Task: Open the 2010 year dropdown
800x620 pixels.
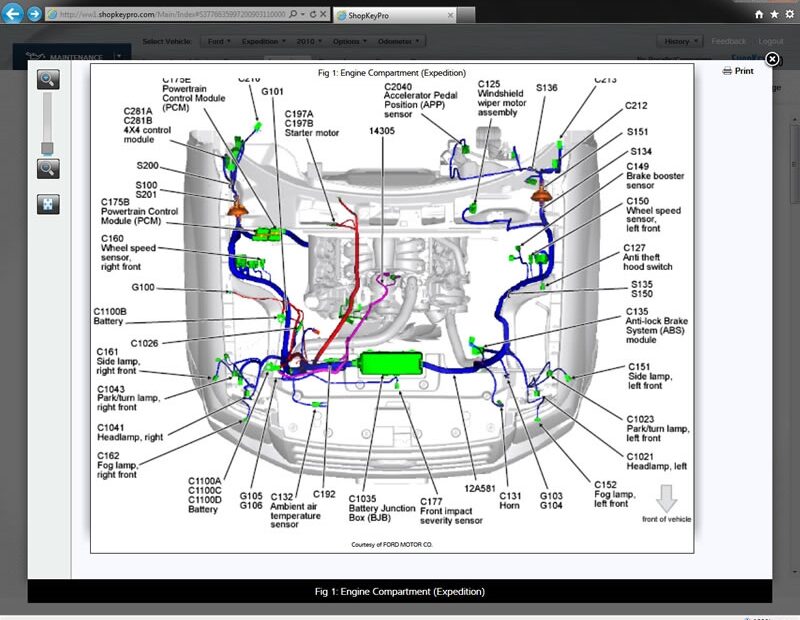Action: click(x=307, y=41)
